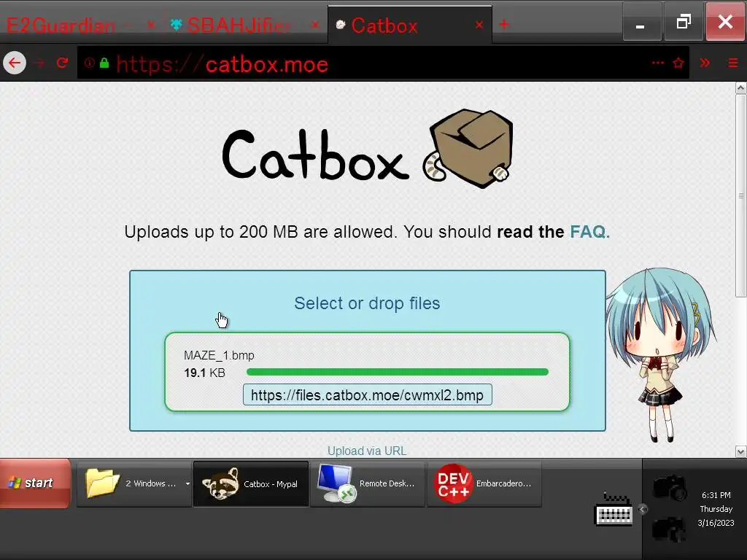Image resolution: width=747 pixels, height=560 pixels.
Task: Open the Windows start menu
Action: click(35, 483)
